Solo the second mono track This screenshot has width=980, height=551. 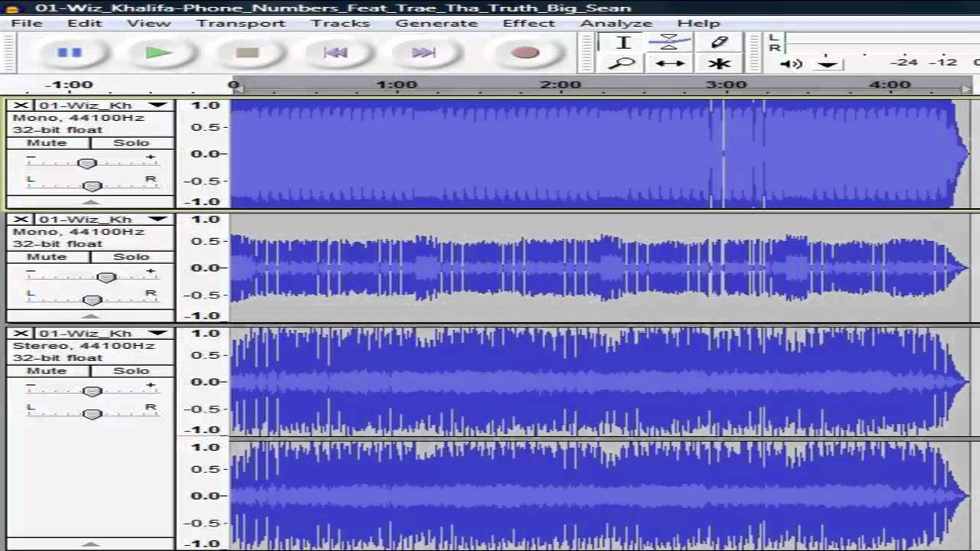pyautogui.click(x=131, y=257)
